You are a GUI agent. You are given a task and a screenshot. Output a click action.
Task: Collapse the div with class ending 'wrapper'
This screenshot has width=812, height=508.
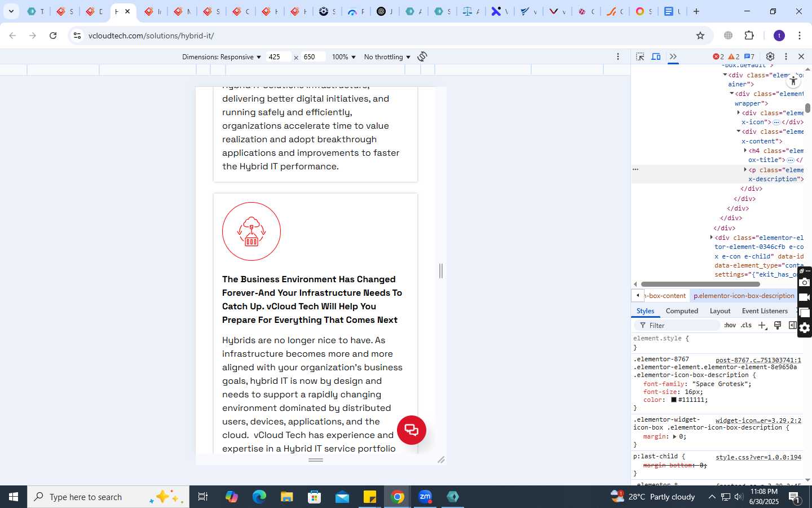click(732, 94)
